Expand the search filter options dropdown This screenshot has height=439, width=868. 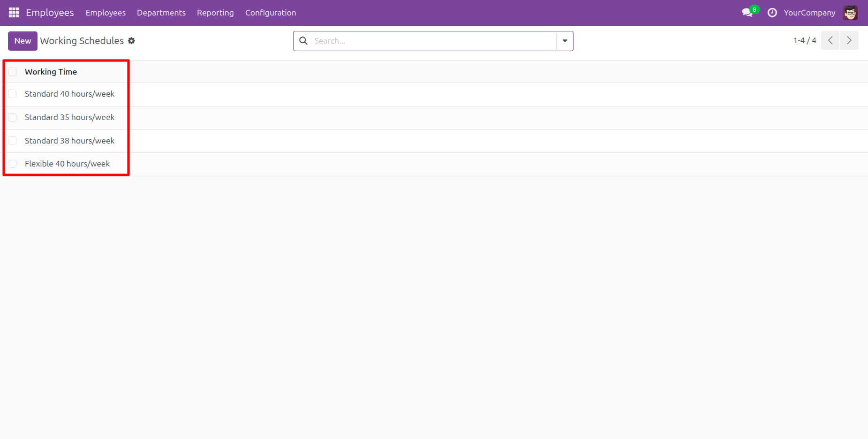[x=565, y=41]
